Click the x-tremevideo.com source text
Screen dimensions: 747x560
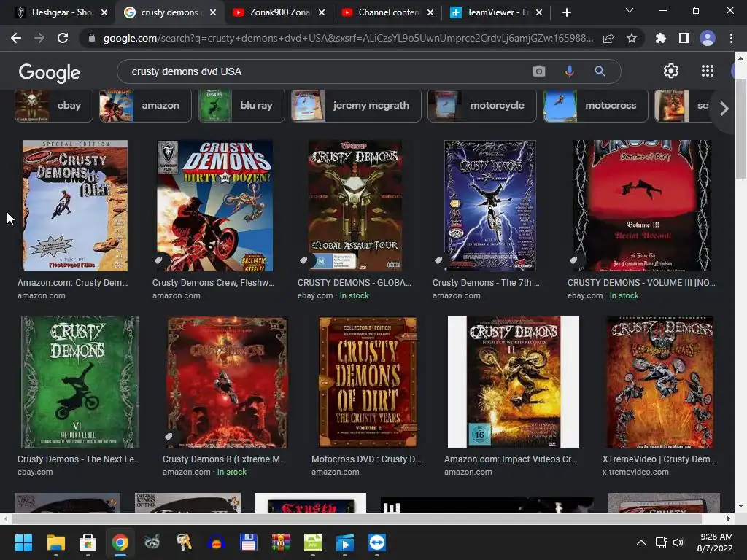click(x=635, y=472)
